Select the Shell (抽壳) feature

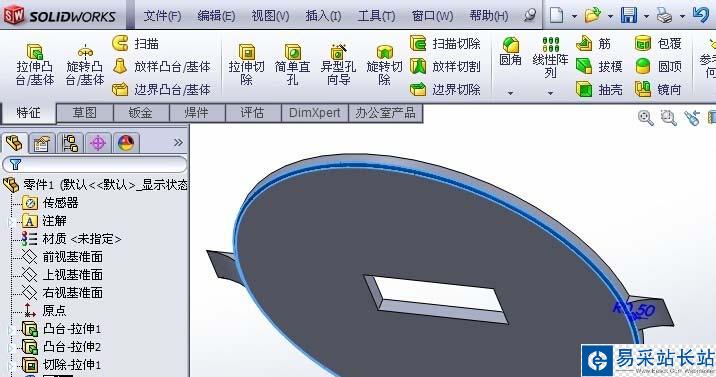click(x=599, y=89)
